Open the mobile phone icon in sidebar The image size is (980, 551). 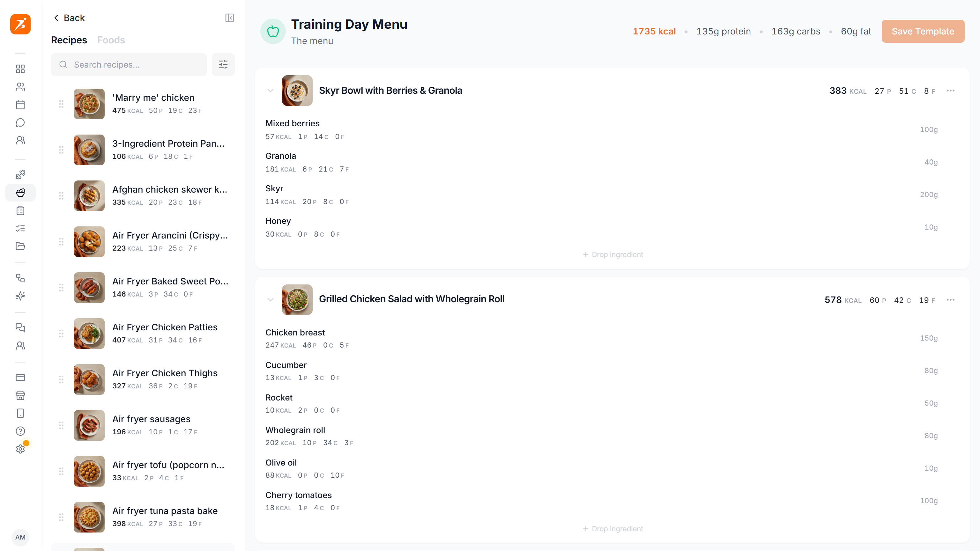coord(20,413)
